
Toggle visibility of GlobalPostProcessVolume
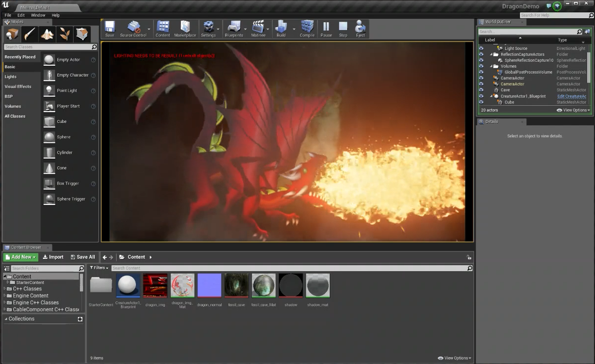click(481, 72)
